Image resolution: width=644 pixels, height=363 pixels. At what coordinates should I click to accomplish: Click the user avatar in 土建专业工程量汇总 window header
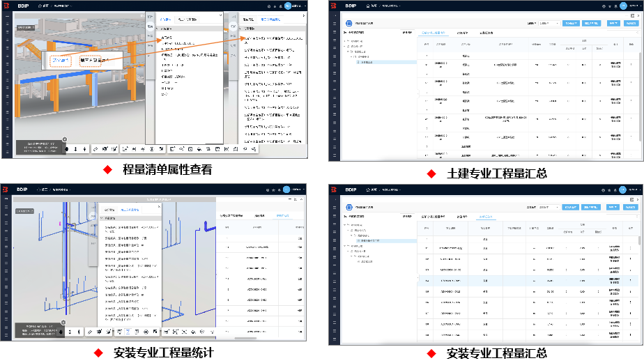tap(615, 6)
